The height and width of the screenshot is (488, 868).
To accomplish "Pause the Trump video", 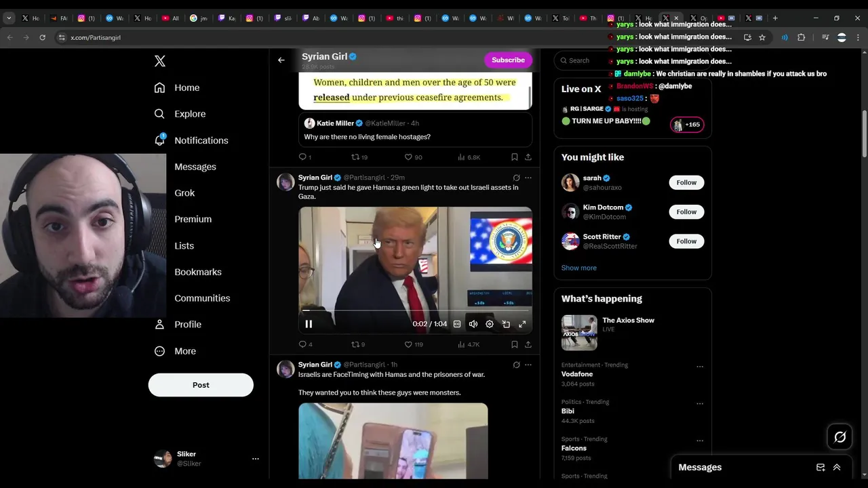I will [x=309, y=324].
